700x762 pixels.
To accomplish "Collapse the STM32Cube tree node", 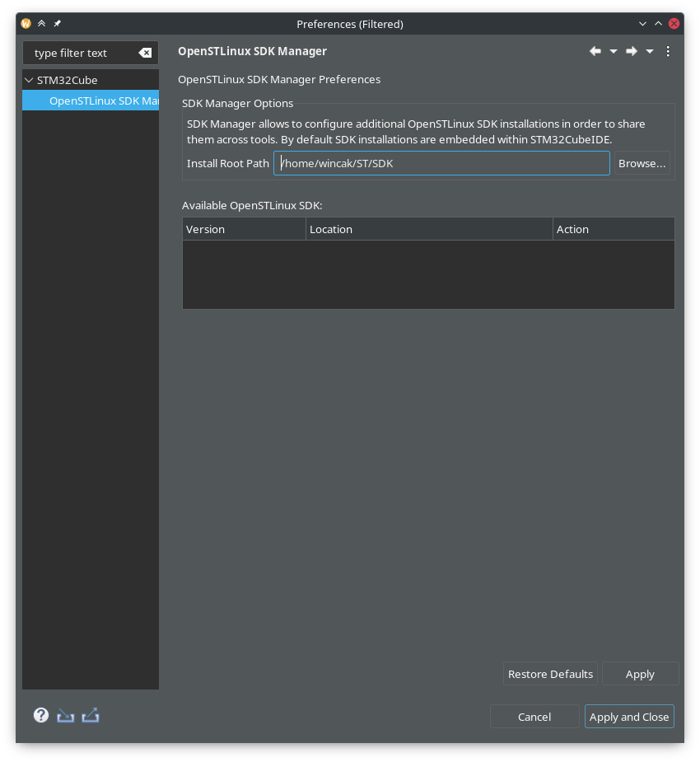I will pos(30,81).
